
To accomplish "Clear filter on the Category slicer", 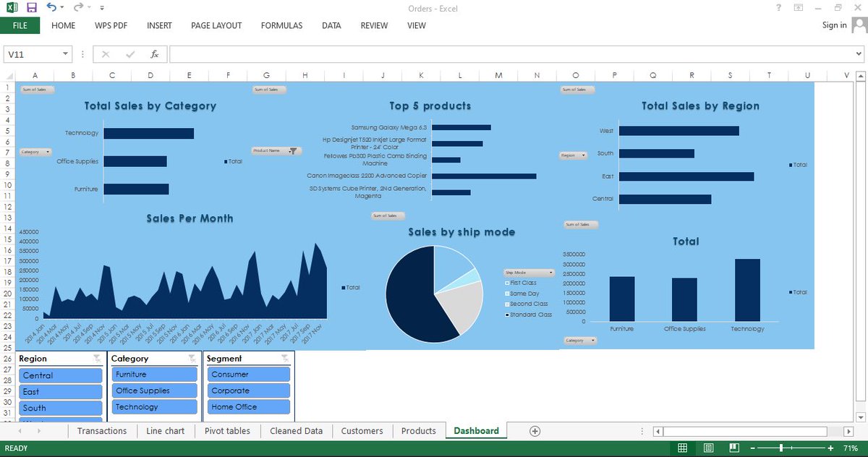I will pyautogui.click(x=192, y=359).
